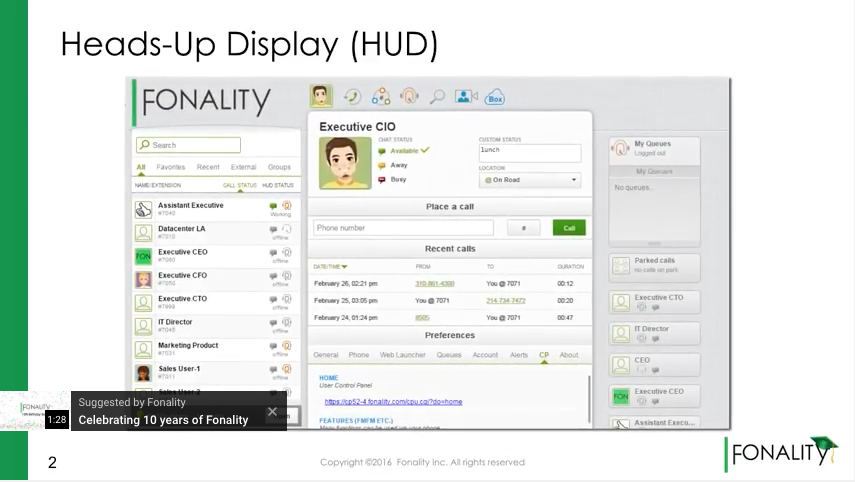Viewport: 855px width, 482px height.
Task: Set chat status to Busy
Action: click(393, 179)
